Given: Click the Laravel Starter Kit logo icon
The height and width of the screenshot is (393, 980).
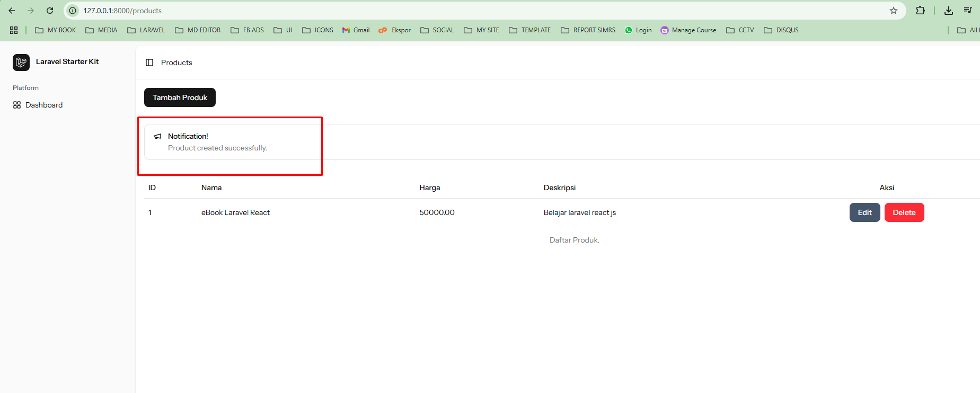Looking at the screenshot, I should point(21,62).
